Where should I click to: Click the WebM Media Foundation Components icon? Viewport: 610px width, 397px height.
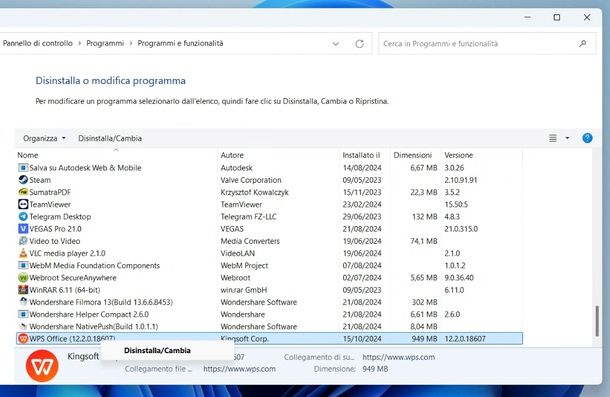click(23, 265)
